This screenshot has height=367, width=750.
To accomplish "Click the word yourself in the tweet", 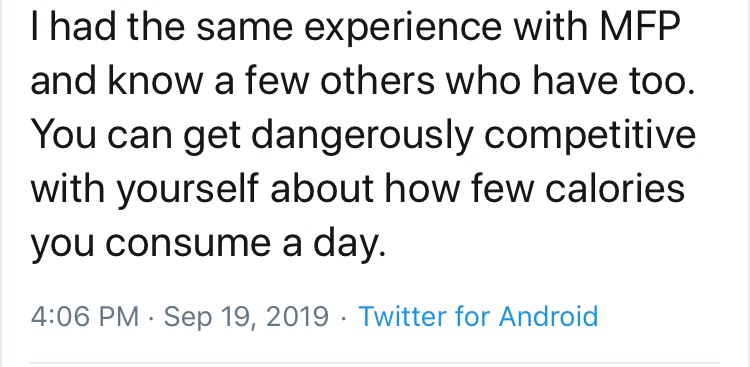I will point(188,190).
